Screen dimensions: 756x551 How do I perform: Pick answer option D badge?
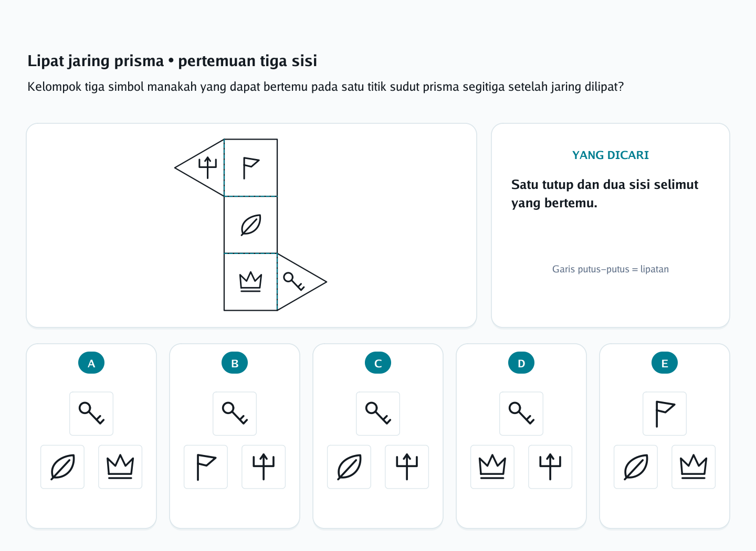(x=521, y=363)
